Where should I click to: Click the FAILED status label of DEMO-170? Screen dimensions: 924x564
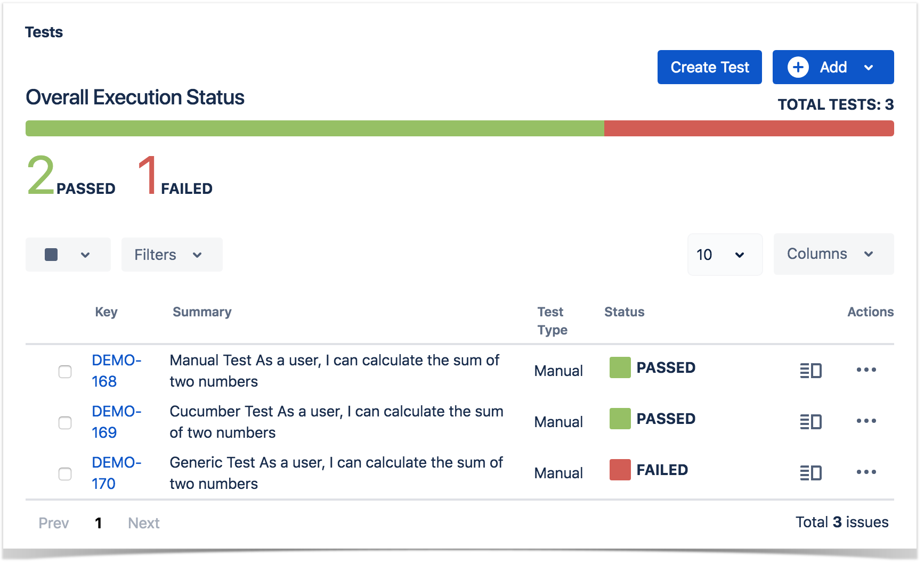pos(662,470)
